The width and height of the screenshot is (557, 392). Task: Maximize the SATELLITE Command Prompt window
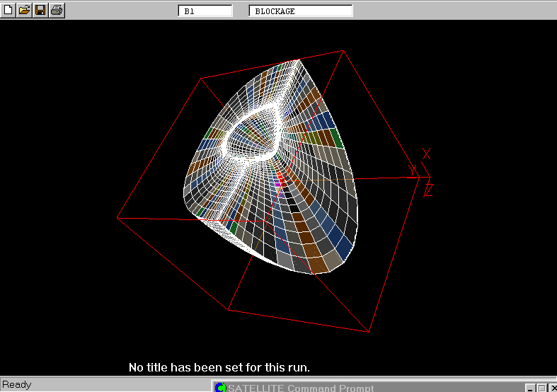541,388
